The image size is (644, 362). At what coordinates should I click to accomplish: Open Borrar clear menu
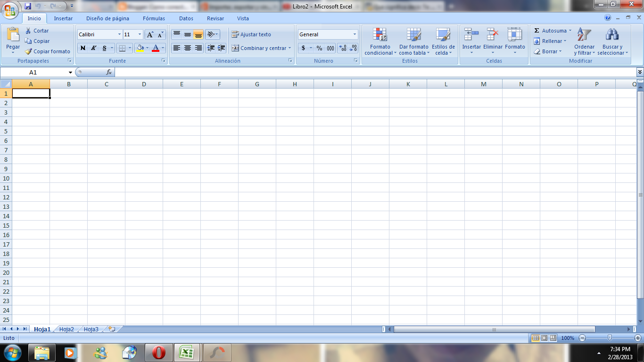pos(547,51)
